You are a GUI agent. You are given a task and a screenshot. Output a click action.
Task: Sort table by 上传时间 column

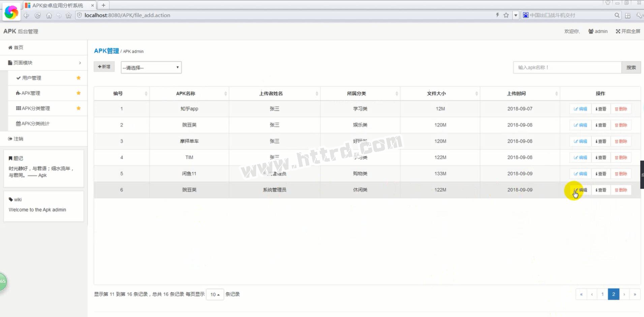(520, 93)
